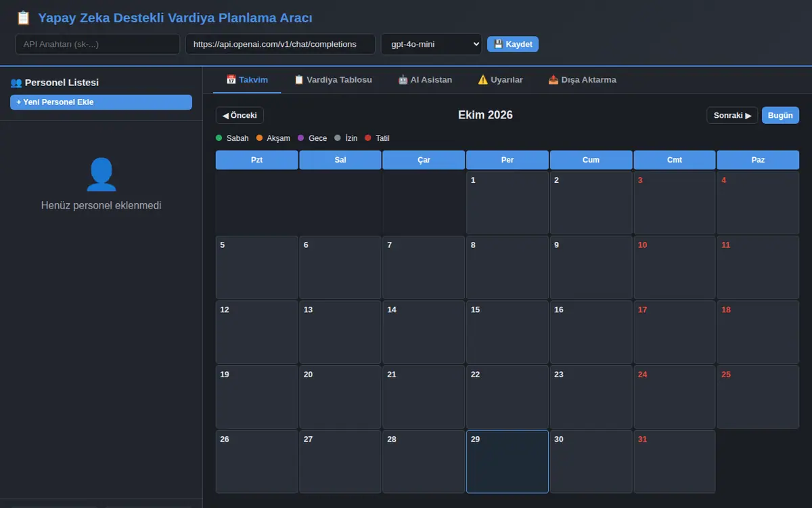Click the Pzt weekday header
This screenshot has height=508, width=812.
coord(257,160)
